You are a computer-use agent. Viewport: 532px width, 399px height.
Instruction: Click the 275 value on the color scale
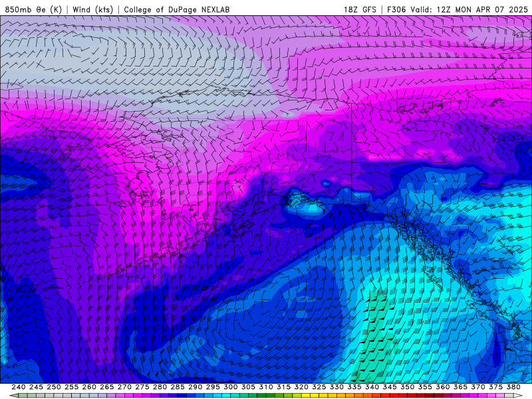[142, 387]
